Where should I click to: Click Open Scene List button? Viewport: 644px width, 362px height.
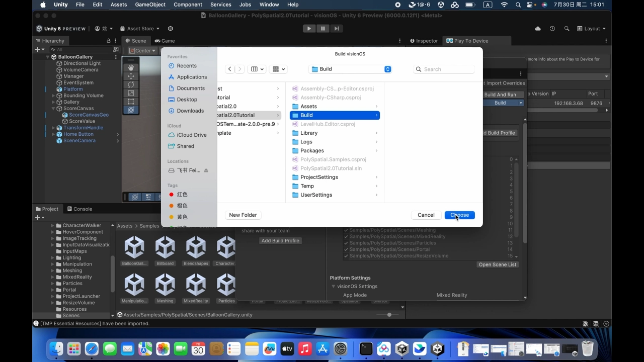[497, 265]
